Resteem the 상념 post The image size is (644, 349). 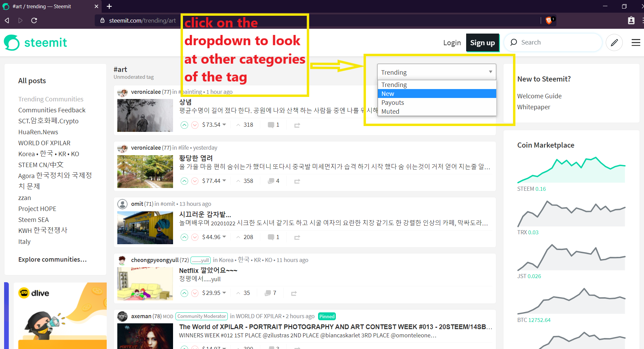click(x=297, y=125)
